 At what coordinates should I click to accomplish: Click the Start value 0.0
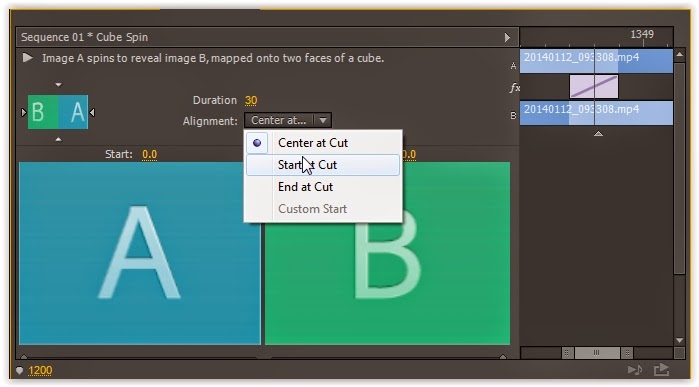point(149,155)
